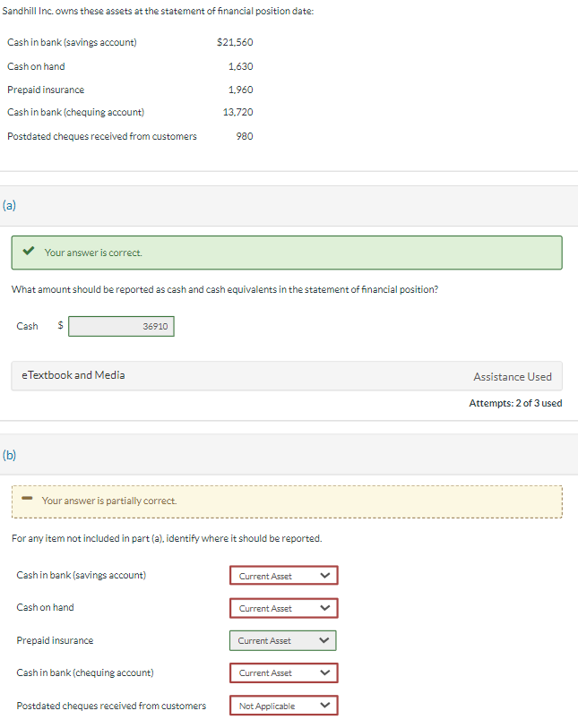
Task: Open the Cash in bank (chequing account) dropdown
Action: tap(283, 672)
